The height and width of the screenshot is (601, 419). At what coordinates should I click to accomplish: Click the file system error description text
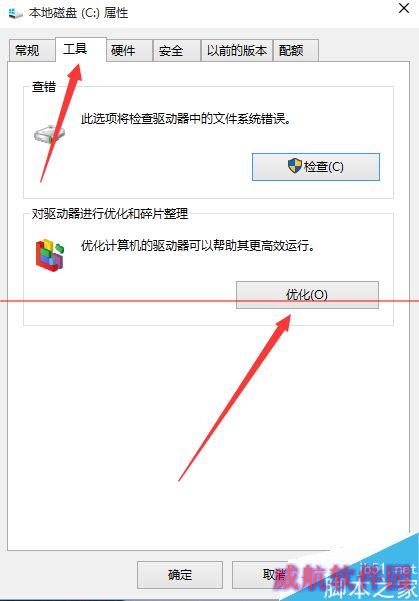(x=186, y=119)
